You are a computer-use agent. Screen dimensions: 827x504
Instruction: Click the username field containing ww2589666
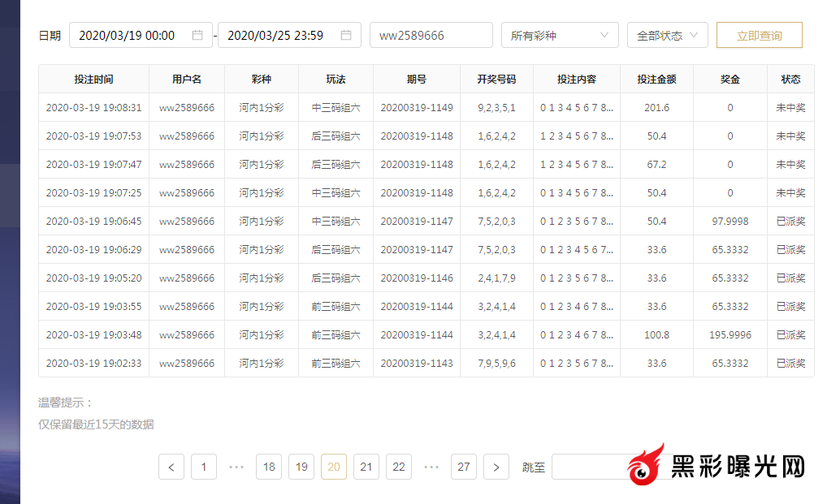coord(431,36)
